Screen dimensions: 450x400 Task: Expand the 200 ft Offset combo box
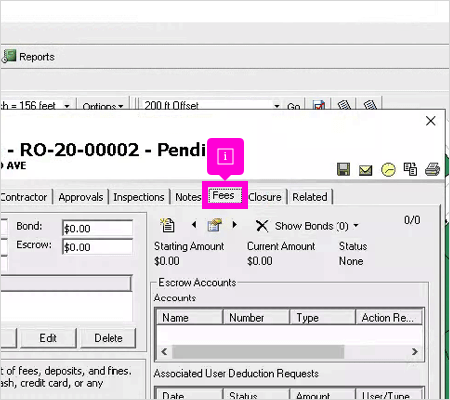[x=276, y=106]
